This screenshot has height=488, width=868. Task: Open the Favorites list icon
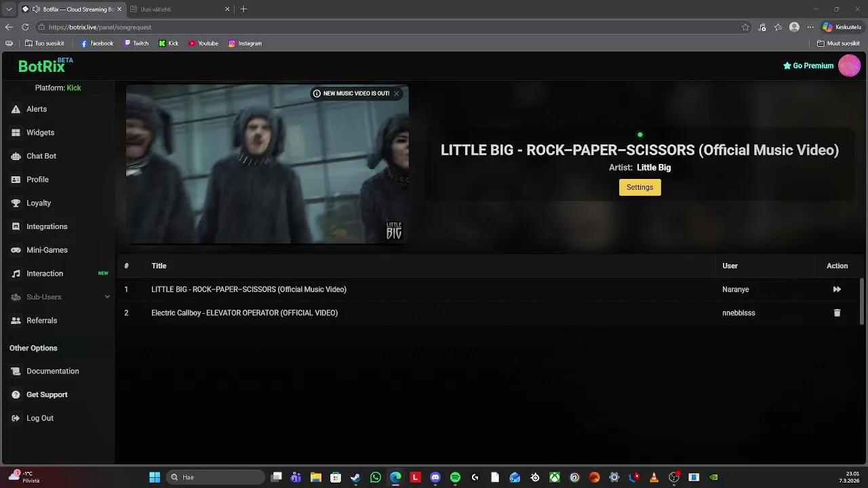[x=778, y=27]
